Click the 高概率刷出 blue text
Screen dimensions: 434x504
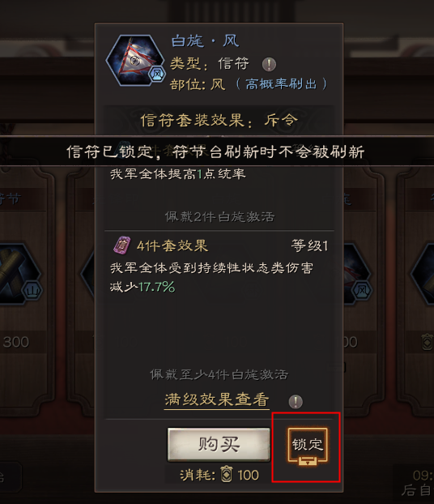281,84
